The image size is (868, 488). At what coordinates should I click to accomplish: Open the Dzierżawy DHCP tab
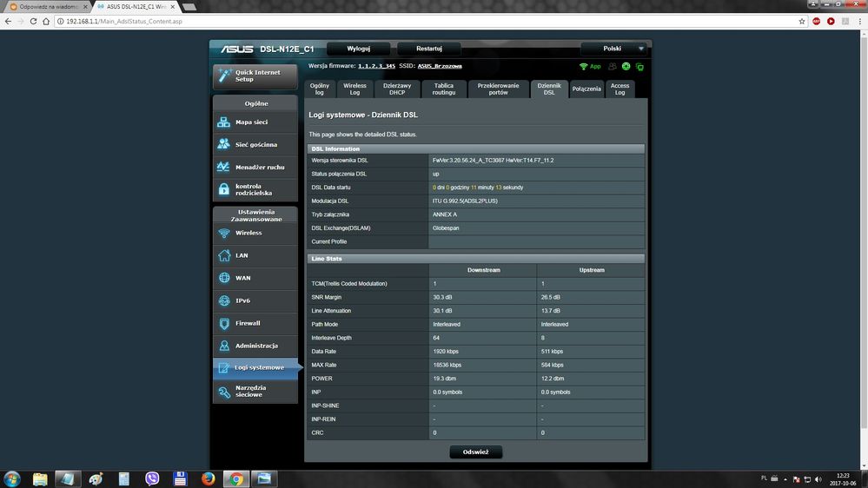coord(397,89)
